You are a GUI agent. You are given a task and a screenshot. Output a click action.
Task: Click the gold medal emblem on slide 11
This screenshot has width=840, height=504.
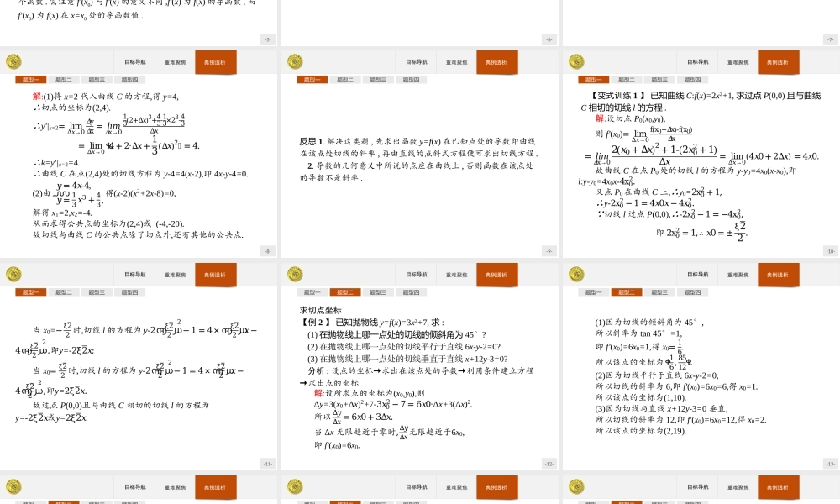(x=15, y=275)
